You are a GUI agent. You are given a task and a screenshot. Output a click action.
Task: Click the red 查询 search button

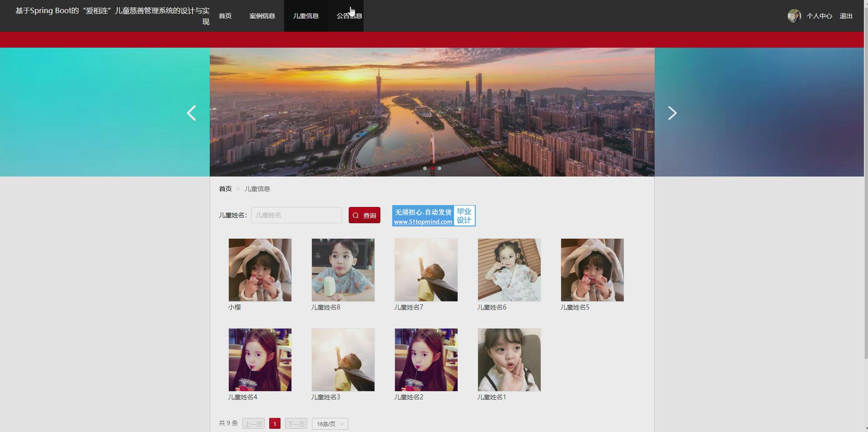[x=365, y=215]
